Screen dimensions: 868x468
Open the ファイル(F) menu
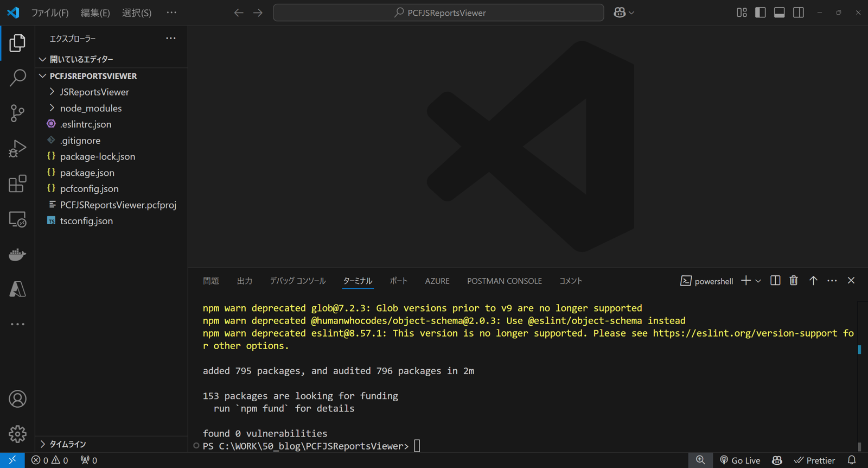(50, 12)
